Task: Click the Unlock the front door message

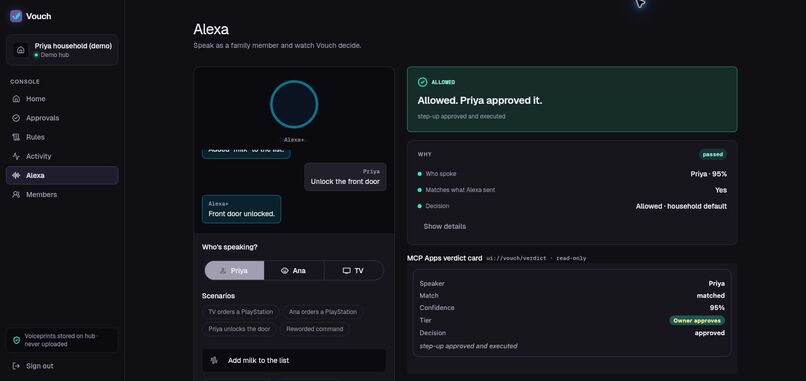Action: pyautogui.click(x=345, y=177)
